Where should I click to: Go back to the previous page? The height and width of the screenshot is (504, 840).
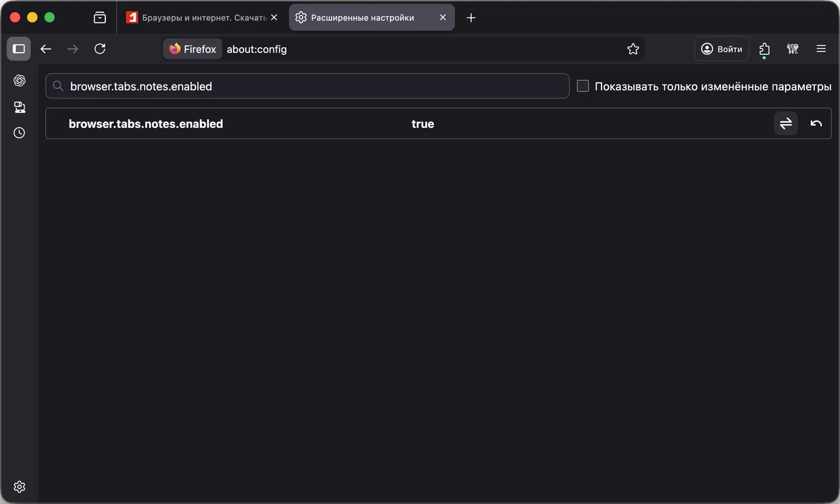(x=46, y=49)
